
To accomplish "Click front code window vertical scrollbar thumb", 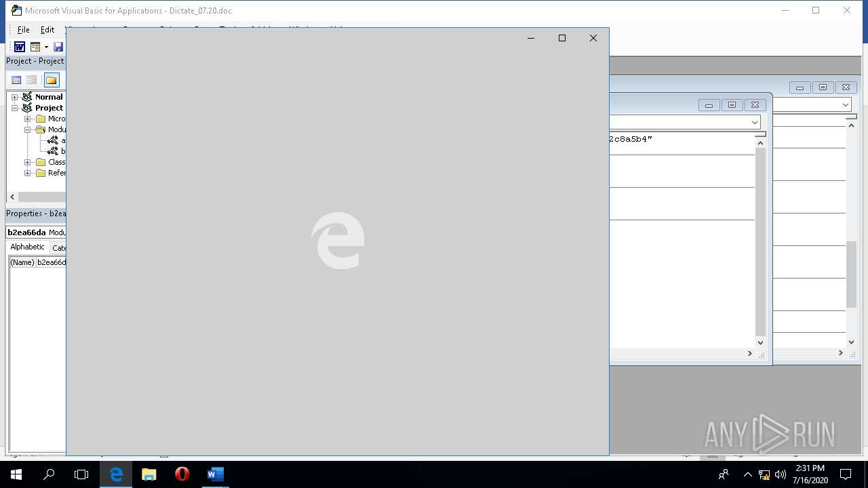I will 760,242.
